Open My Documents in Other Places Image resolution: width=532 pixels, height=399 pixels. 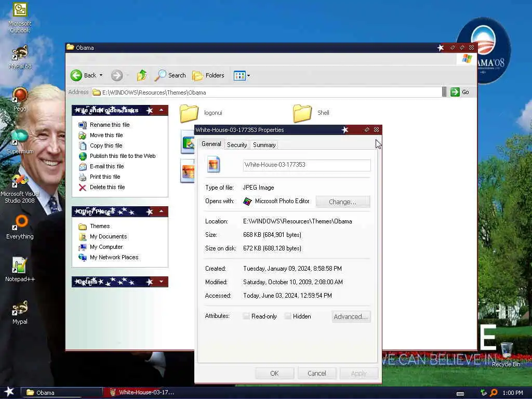click(x=108, y=236)
